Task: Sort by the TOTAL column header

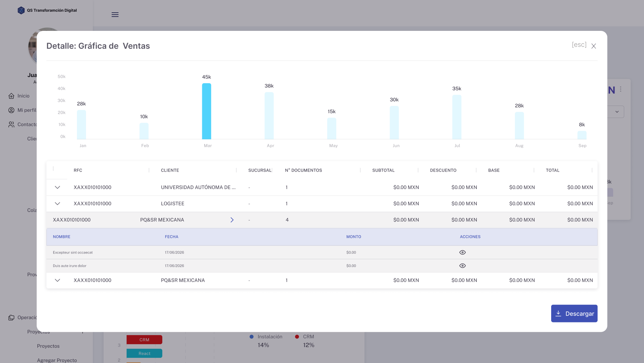Action: click(552, 170)
